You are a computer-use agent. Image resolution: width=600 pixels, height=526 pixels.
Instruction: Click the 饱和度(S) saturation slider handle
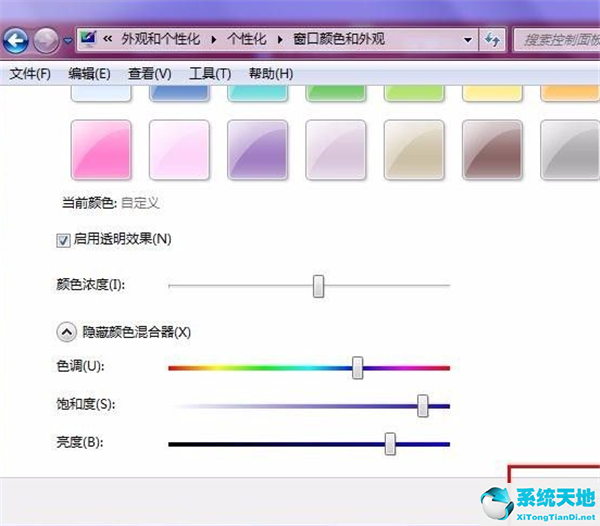pyautogui.click(x=422, y=406)
